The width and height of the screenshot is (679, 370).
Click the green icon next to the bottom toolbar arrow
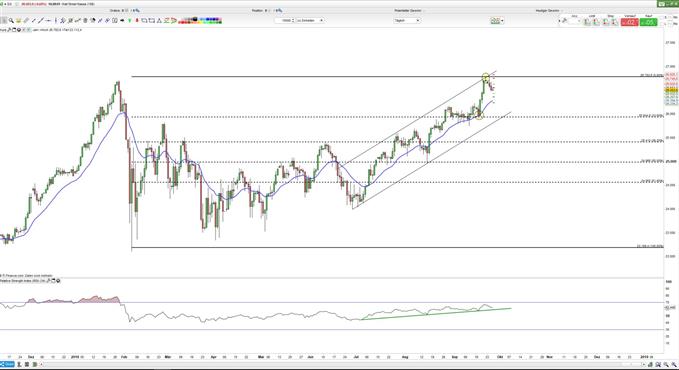(35, 364)
